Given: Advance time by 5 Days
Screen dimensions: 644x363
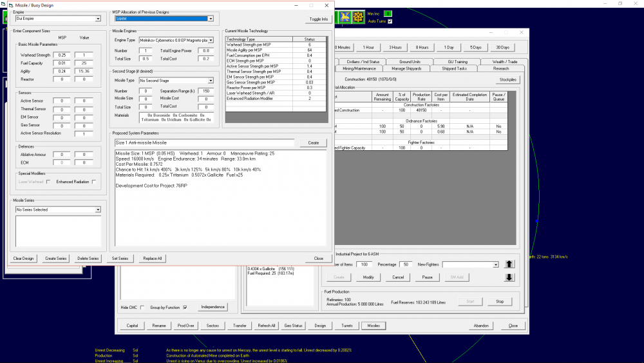Looking at the screenshot, I should pyautogui.click(x=476, y=48).
